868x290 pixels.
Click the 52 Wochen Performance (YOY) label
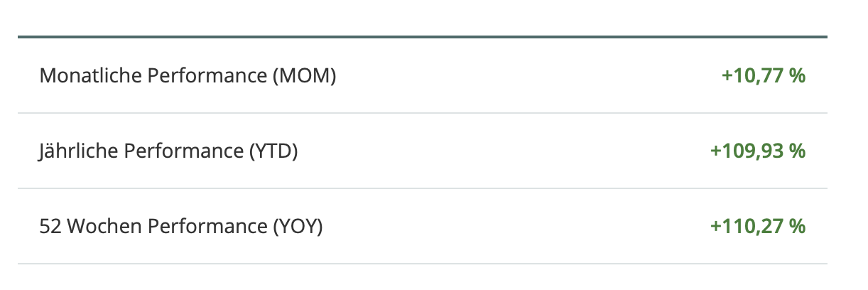pyautogui.click(x=181, y=227)
